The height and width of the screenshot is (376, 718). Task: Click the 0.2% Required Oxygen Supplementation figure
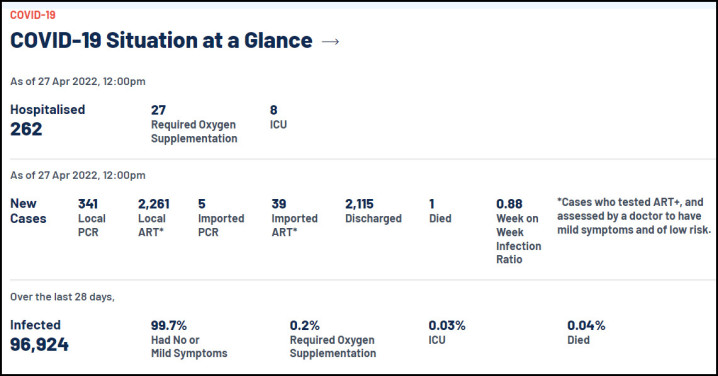pyautogui.click(x=333, y=339)
